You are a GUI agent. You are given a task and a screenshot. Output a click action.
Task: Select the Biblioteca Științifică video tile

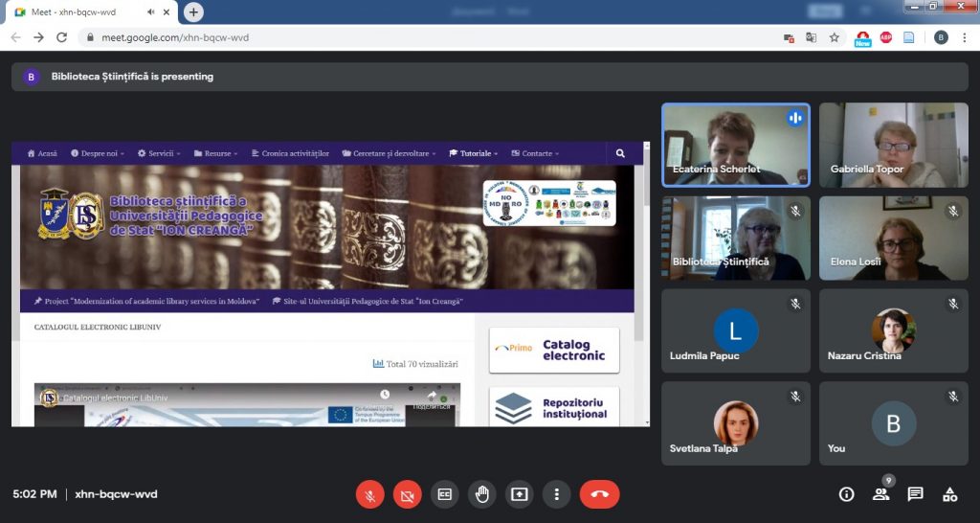coord(736,238)
